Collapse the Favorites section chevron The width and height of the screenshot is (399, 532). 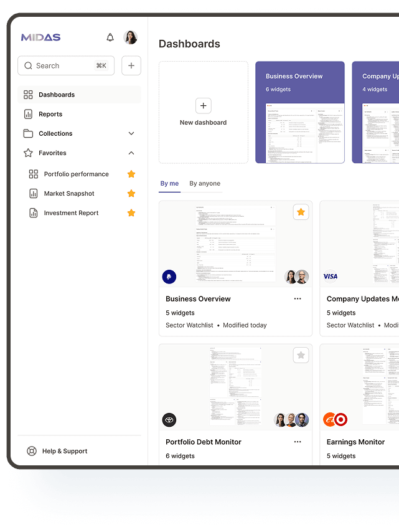tap(131, 153)
